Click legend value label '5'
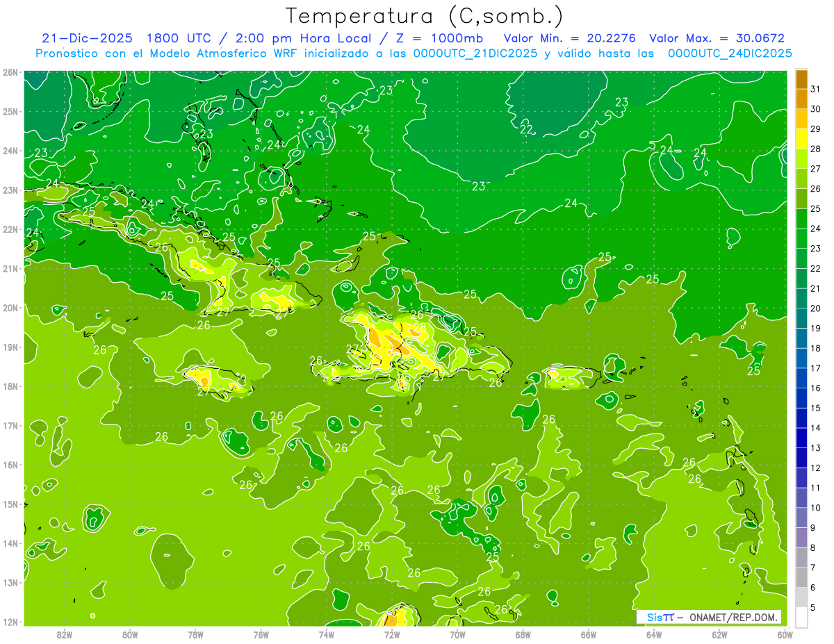 pos(813,607)
